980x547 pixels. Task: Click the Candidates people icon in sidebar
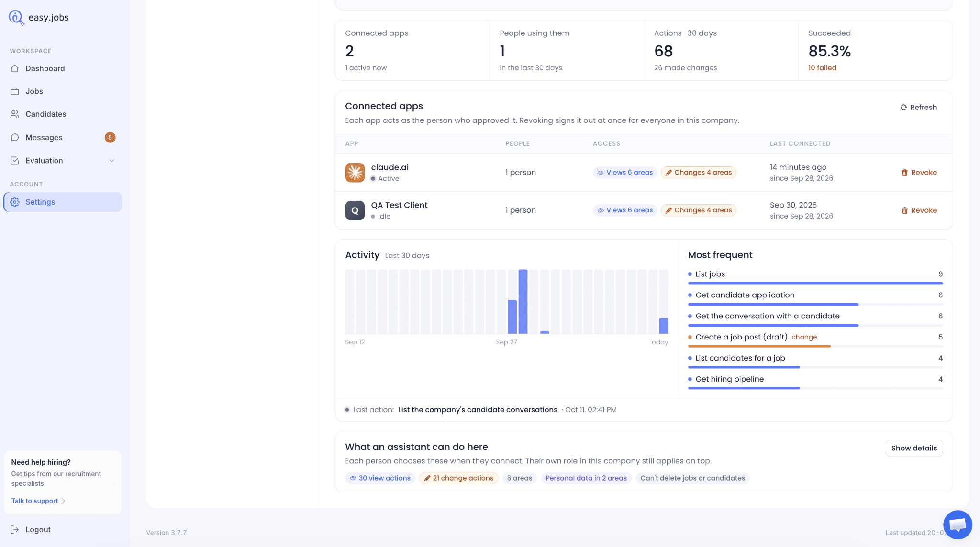15,114
